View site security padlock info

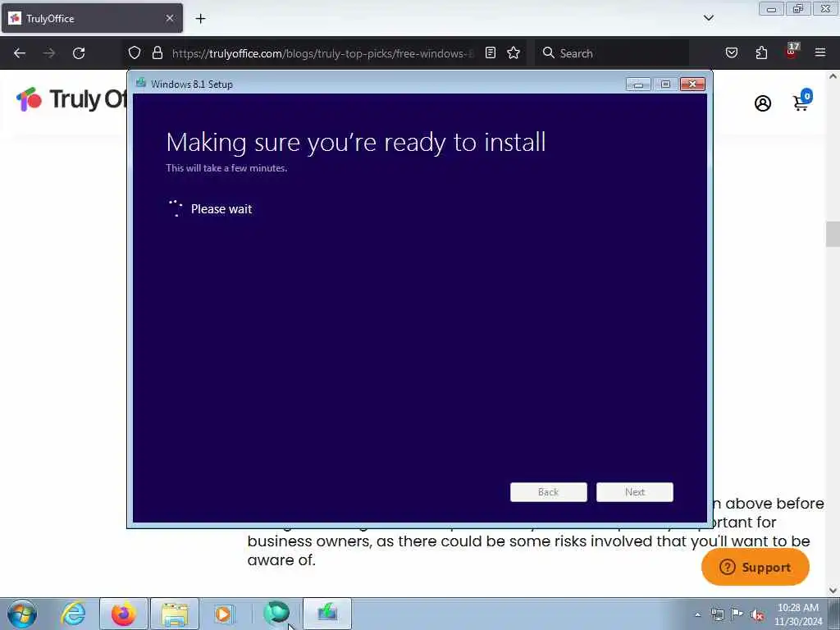(157, 52)
